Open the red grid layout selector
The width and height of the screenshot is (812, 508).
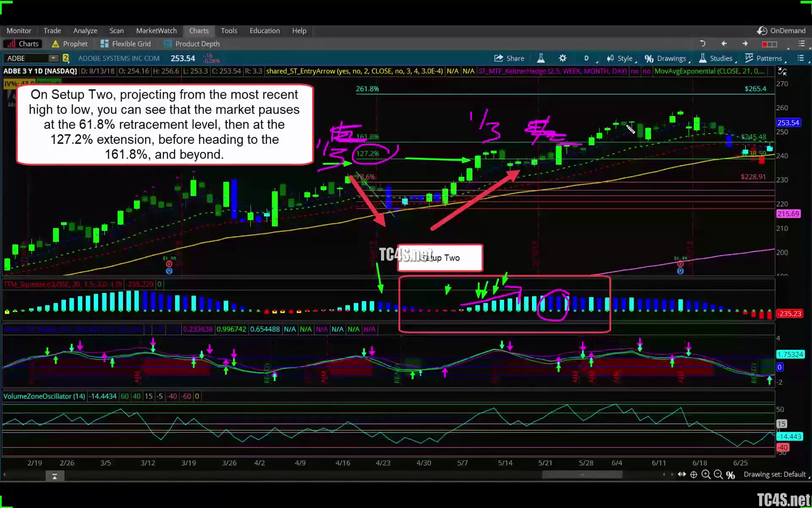pyautogui.click(x=769, y=44)
